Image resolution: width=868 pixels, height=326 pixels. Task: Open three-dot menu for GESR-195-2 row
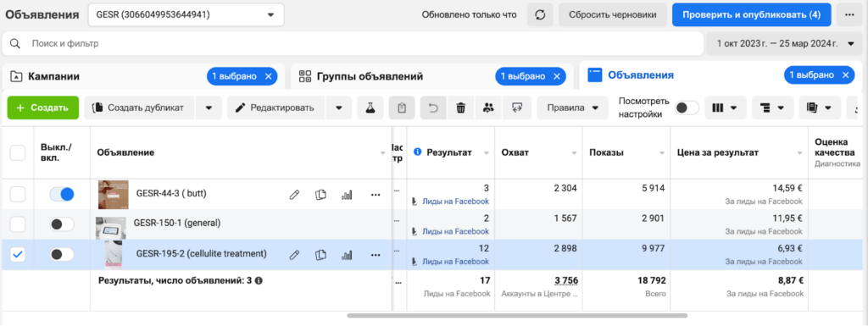[x=376, y=255]
